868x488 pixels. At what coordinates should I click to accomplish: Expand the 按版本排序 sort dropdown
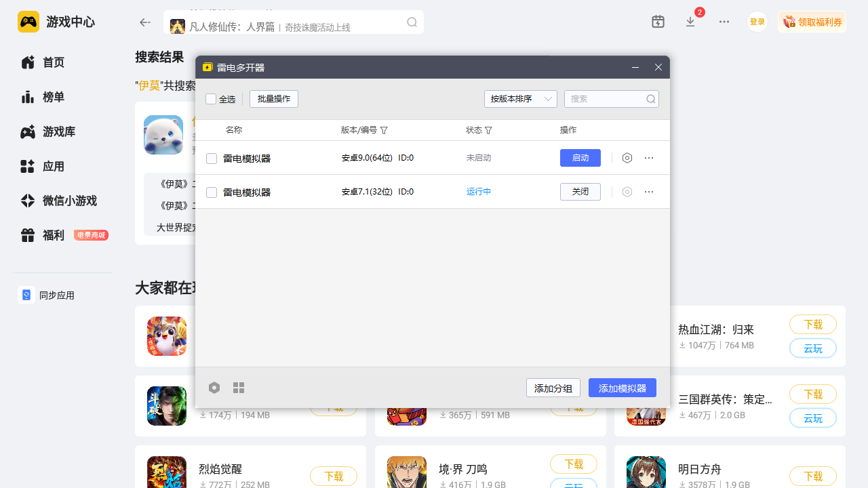[520, 99]
